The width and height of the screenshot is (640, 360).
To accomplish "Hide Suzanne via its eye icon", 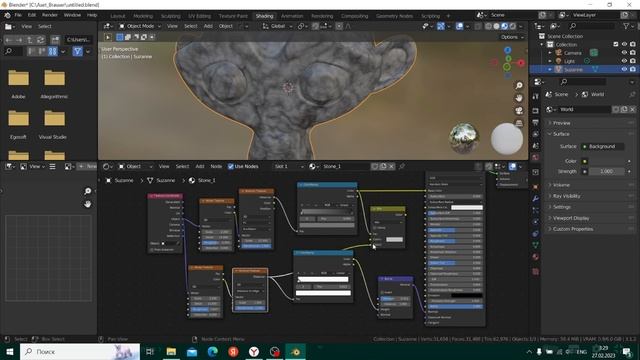I will (x=624, y=69).
